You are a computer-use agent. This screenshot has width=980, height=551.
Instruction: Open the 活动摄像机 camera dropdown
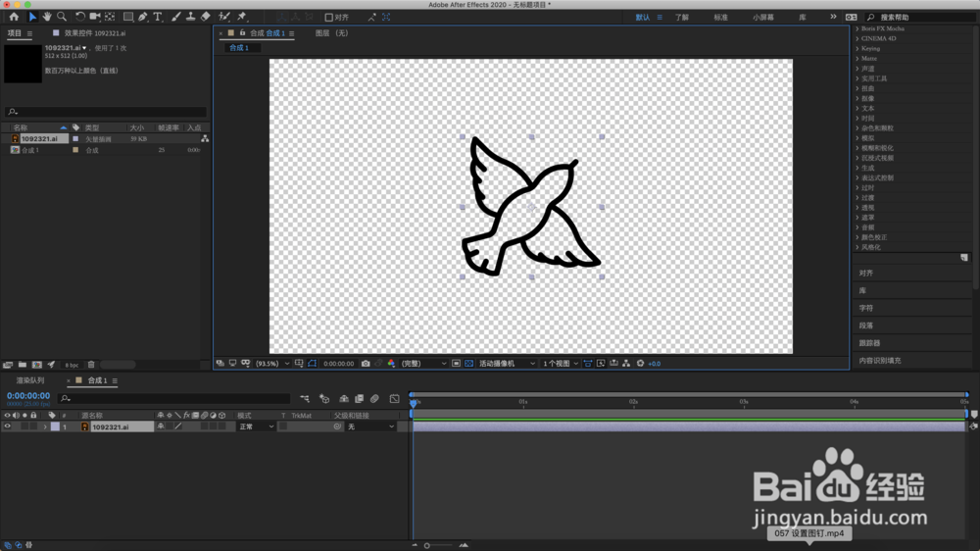[507, 364]
